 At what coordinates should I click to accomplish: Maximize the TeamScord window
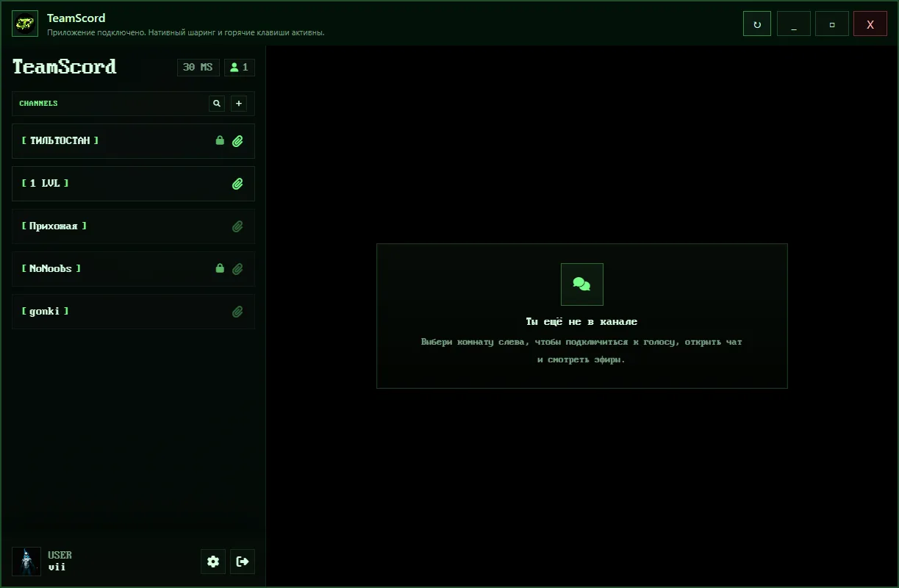pyautogui.click(x=832, y=24)
